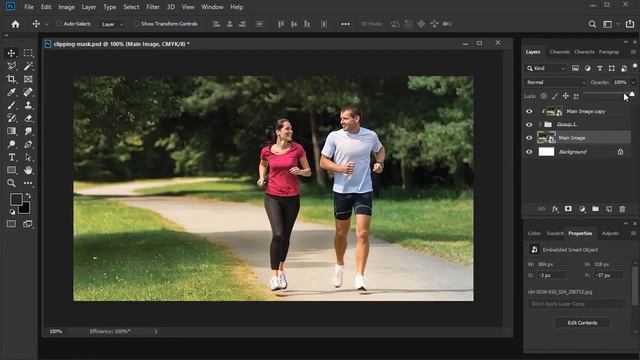Viewport: 640px width, 360px height.
Task: Hide the Group 1 layer
Action: coord(529,124)
